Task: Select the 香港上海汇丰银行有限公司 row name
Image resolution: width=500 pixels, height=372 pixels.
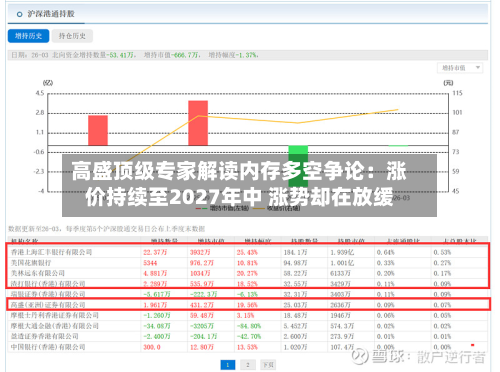Action: coord(51,252)
